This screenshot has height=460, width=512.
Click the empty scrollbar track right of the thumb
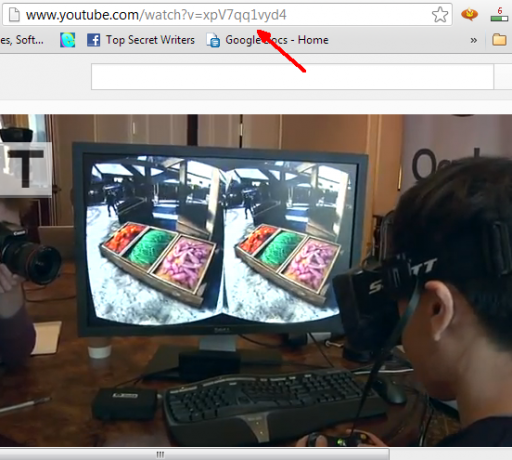tap(450, 454)
